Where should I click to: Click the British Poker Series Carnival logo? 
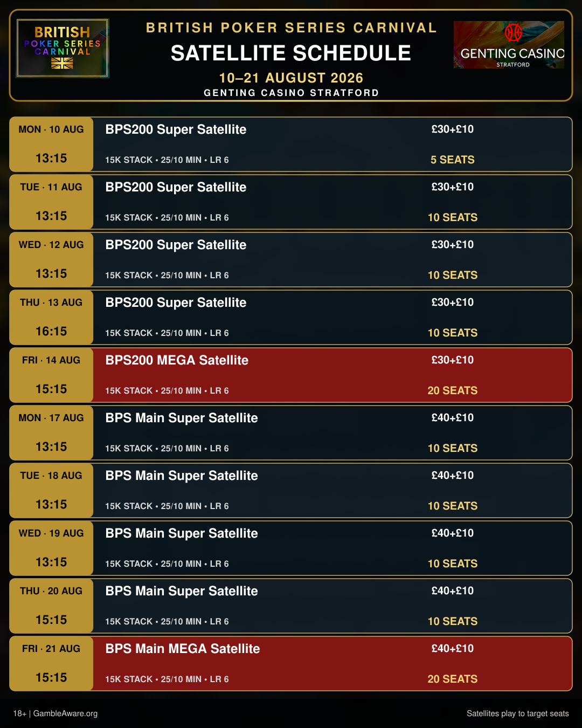[63, 48]
